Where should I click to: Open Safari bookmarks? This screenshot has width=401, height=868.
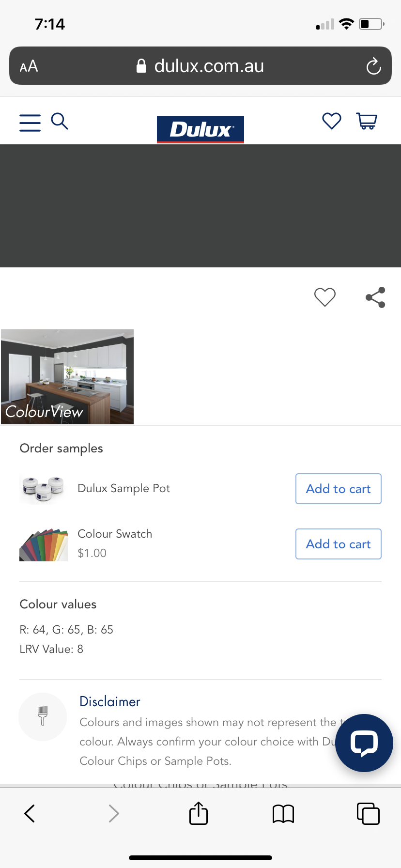click(x=283, y=814)
